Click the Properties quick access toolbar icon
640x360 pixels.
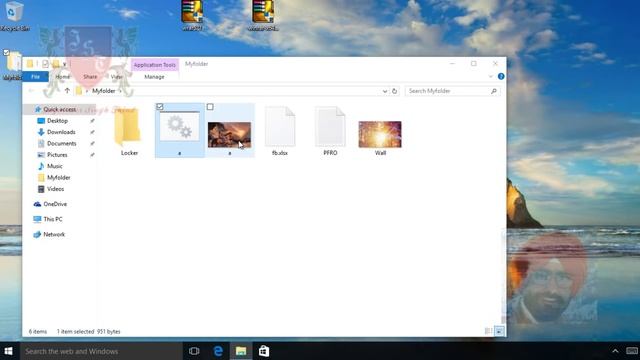[x=45, y=64]
